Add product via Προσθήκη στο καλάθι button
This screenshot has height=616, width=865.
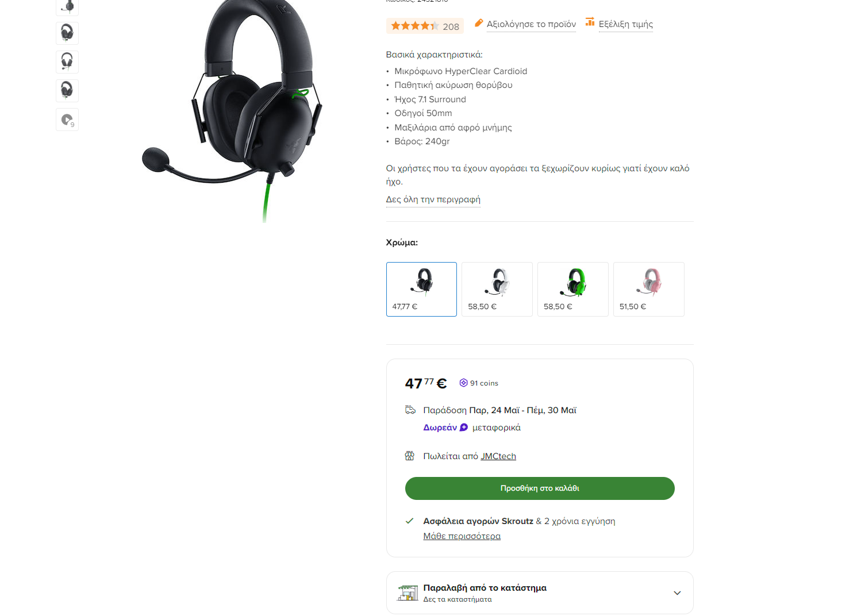pos(540,488)
